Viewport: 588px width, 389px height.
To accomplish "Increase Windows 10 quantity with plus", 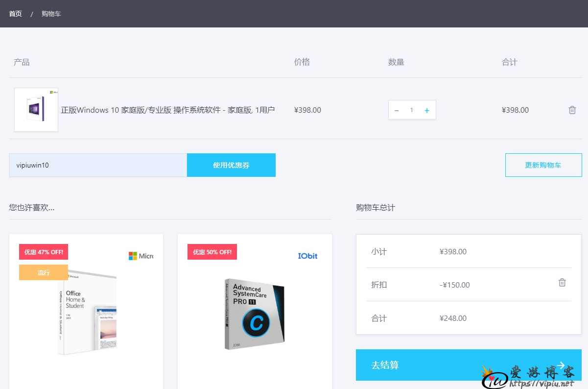I will (x=427, y=110).
